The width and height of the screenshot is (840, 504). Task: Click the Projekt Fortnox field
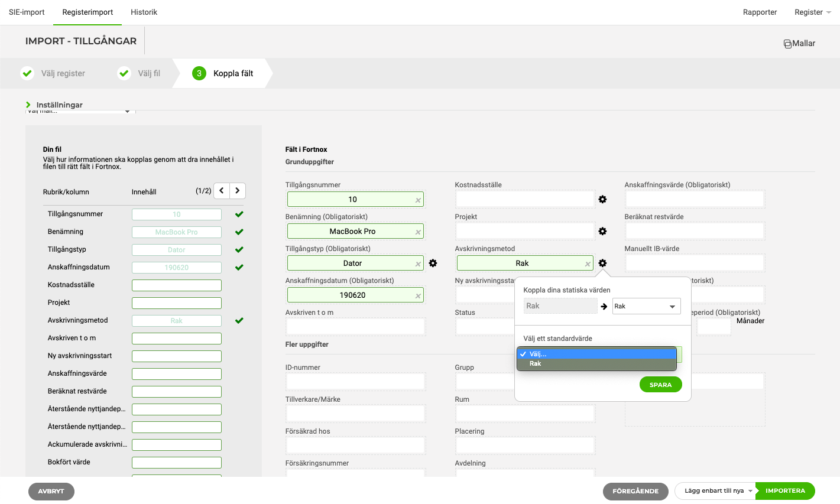(525, 231)
